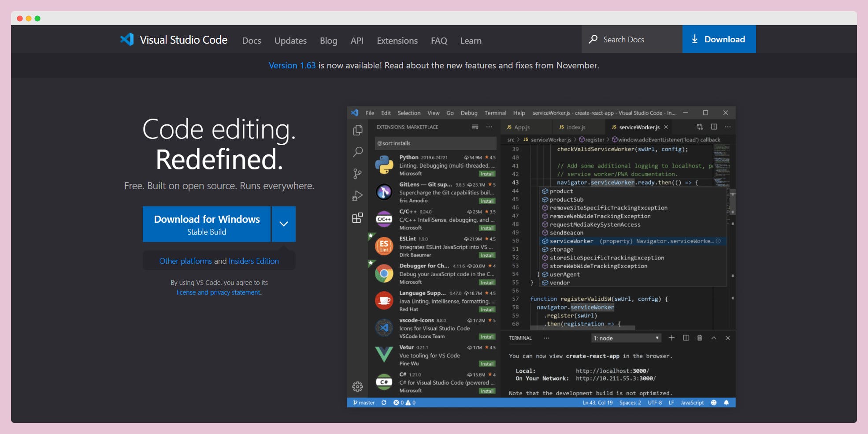This screenshot has height=434, width=868.
Task: Open Extensions icon in activity bar
Action: click(357, 218)
